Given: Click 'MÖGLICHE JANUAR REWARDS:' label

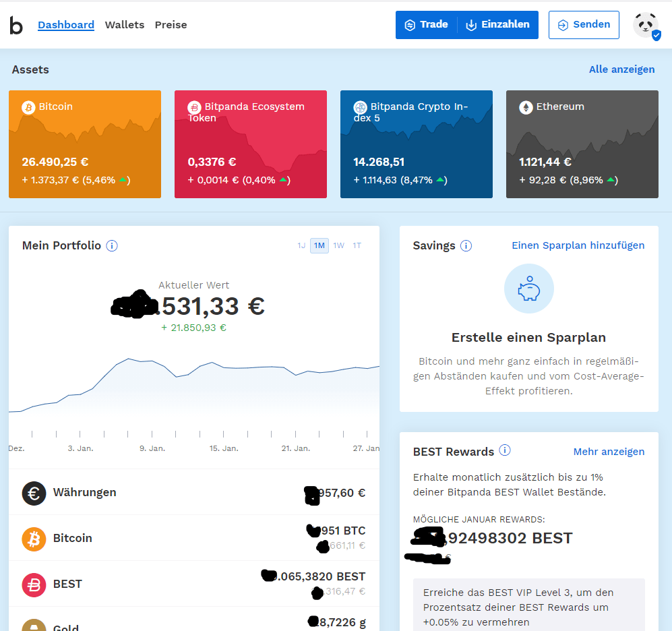Looking at the screenshot, I should tap(479, 520).
